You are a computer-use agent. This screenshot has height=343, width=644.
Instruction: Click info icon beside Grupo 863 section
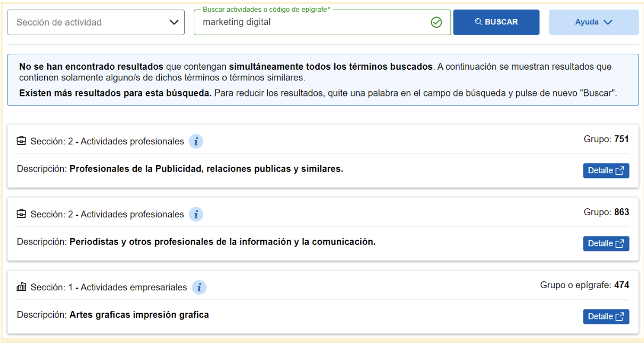pyautogui.click(x=196, y=215)
